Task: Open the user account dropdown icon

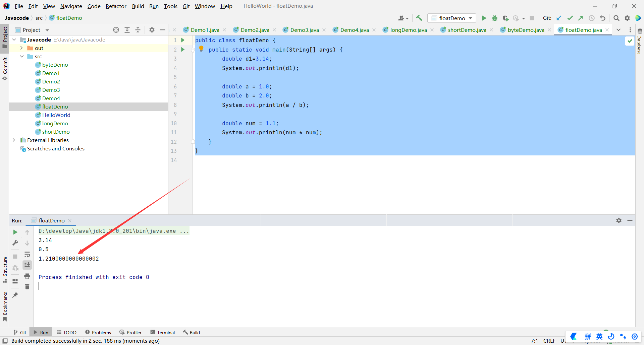Action: 404,18
